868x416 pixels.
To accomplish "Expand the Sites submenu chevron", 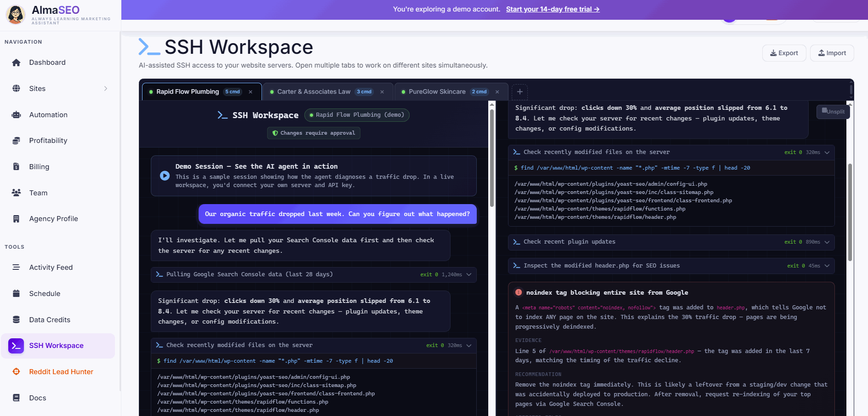I will (106, 89).
